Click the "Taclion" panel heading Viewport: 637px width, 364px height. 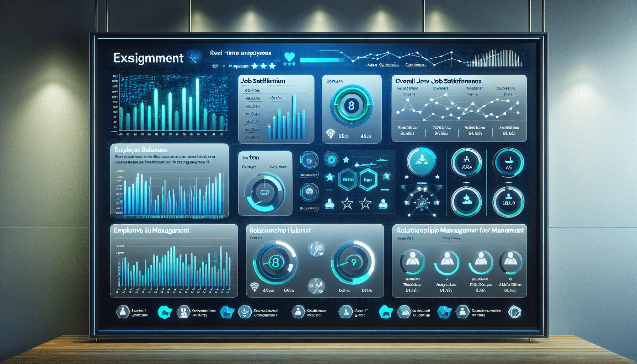click(x=250, y=157)
